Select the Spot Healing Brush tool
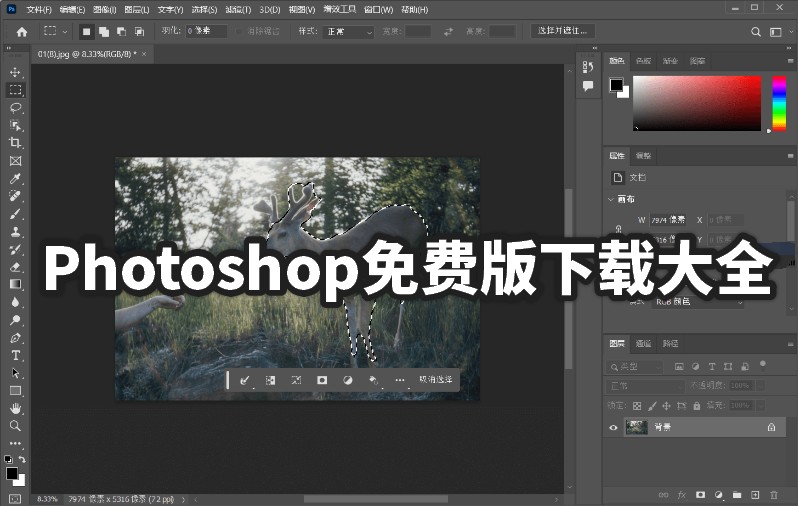The height and width of the screenshot is (506, 798). tap(15, 196)
